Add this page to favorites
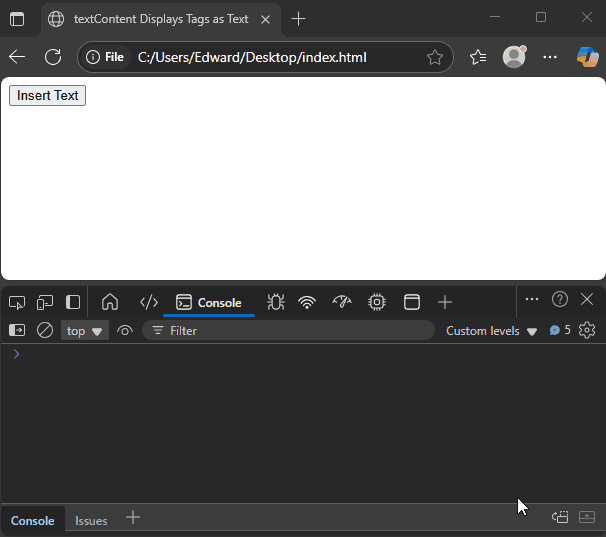 pyautogui.click(x=435, y=57)
